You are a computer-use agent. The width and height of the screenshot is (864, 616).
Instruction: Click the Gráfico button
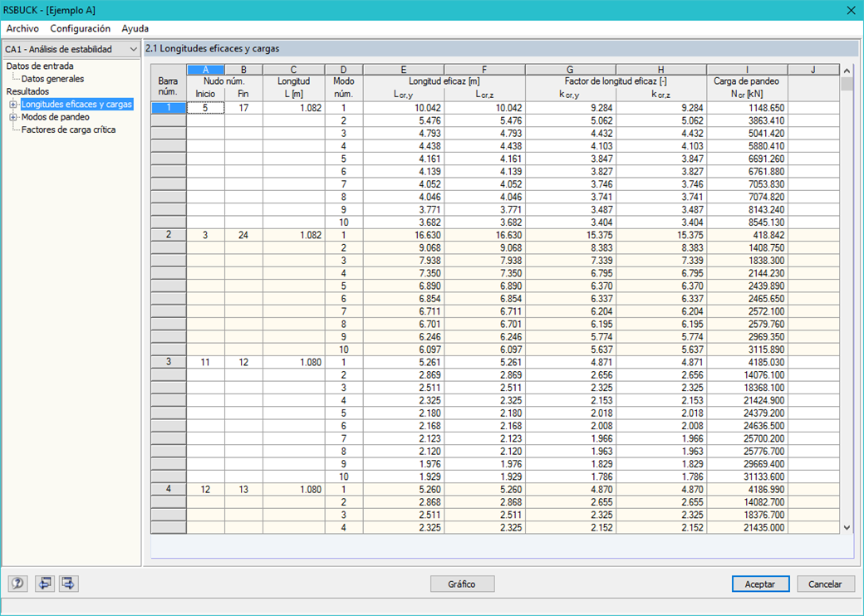(x=462, y=584)
